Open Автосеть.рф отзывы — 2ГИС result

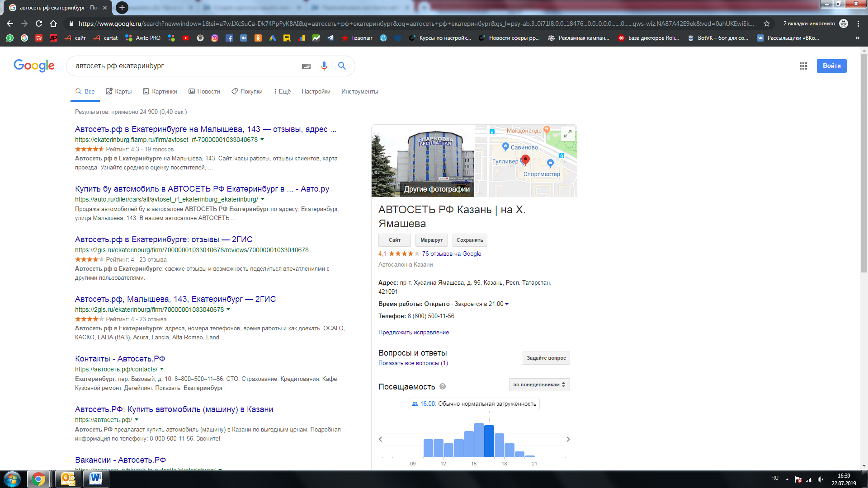click(x=164, y=239)
